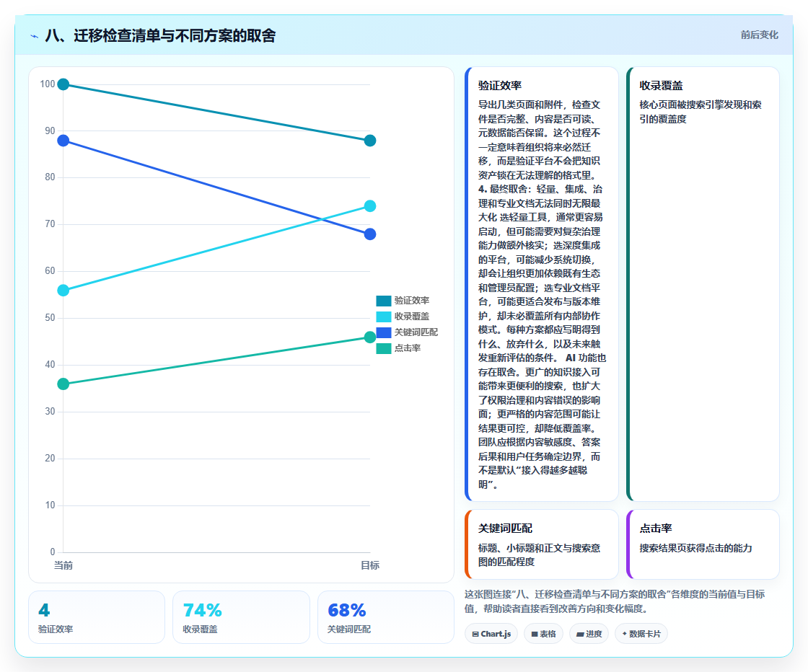Click the chart caption beginning 这张图连接

click(614, 601)
